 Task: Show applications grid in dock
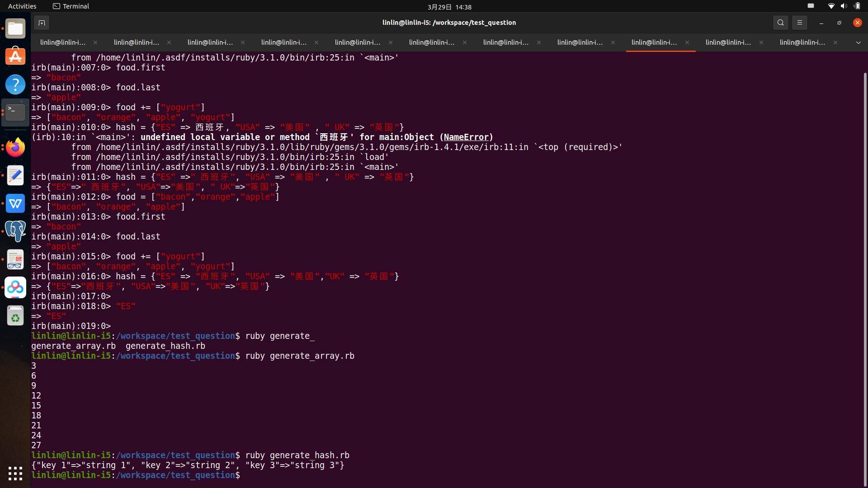click(15, 473)
